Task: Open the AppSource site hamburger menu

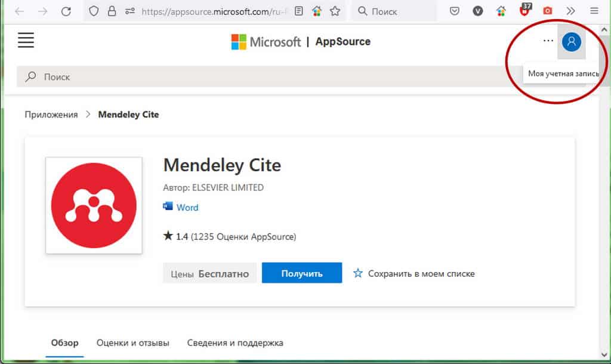Action: coord(26,40)
